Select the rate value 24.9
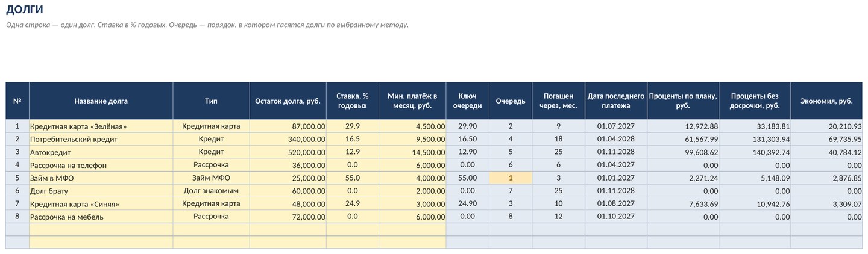The image size is (868, 254). click(353, 203)
